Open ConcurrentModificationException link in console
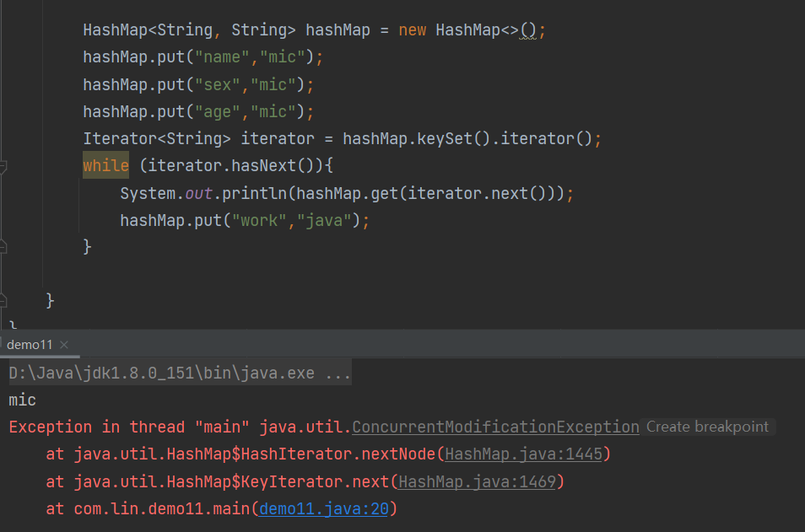This screenshot has height=532, width=805. click(495, 427)
